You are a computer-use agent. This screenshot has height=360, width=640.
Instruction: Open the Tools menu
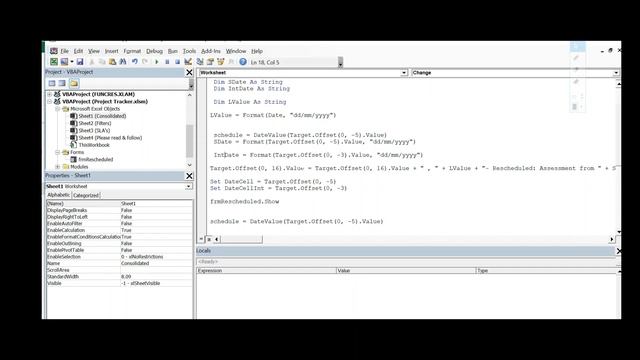[189, 51]
